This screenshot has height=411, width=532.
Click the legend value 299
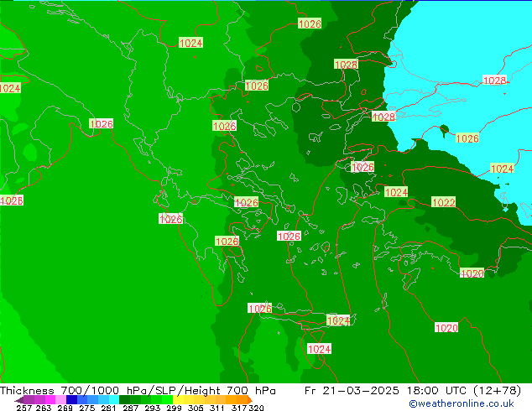[x=174, y=408]
